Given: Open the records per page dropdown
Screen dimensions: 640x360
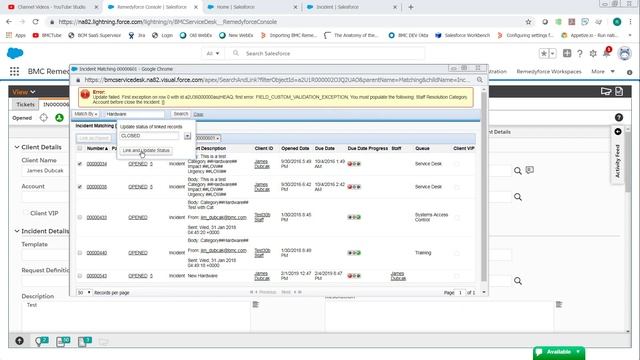Looking at the screenshot, I should click(84, 292).
